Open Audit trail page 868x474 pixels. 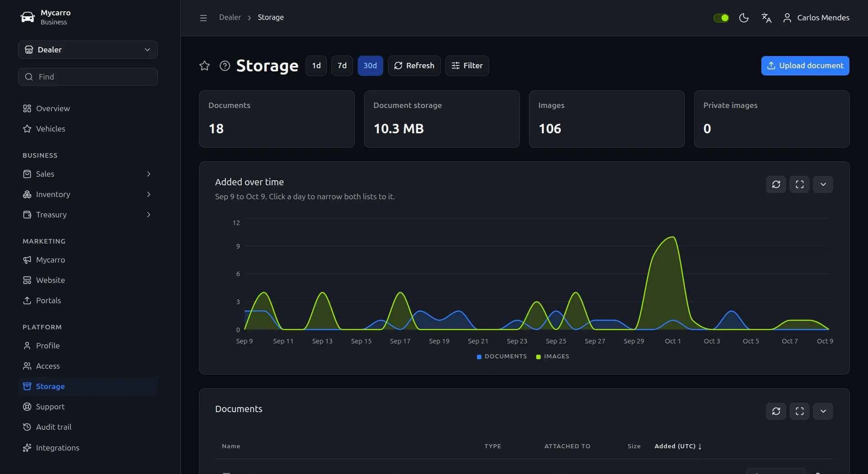pos(88,427)
